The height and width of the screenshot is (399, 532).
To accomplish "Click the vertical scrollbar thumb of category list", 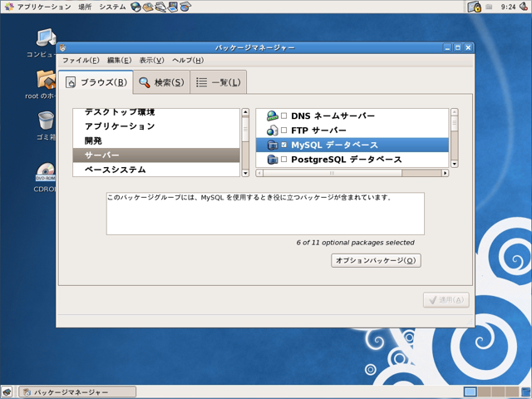I will pos(245,129).
